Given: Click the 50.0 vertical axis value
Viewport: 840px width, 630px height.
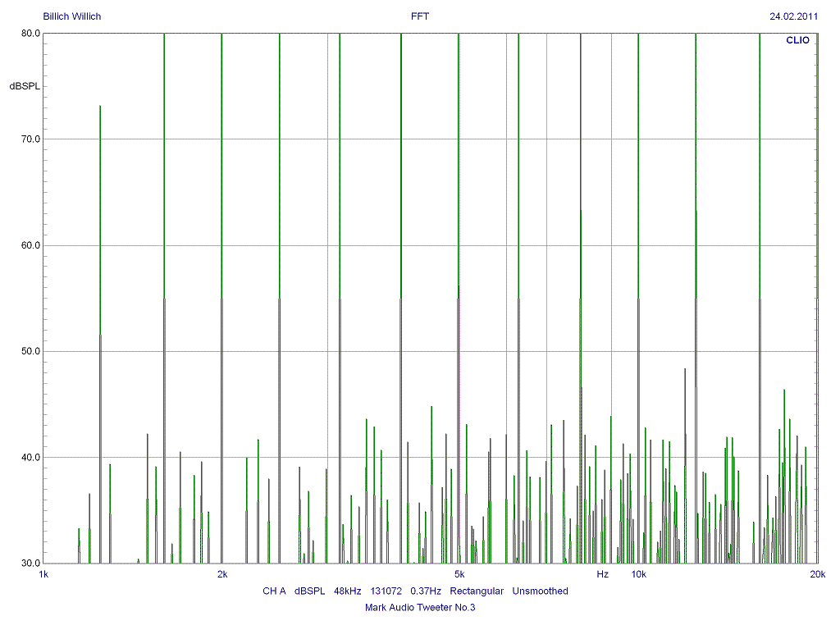Looking at the screenshot, I should point(31,351).
